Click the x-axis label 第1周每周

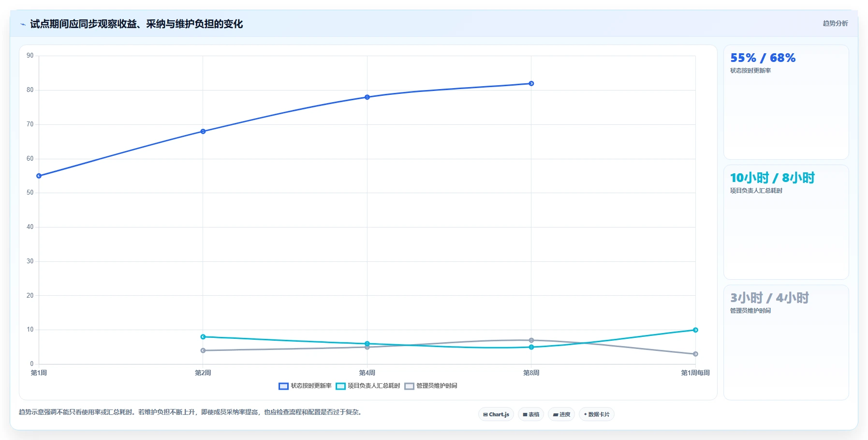pos(695,373)
